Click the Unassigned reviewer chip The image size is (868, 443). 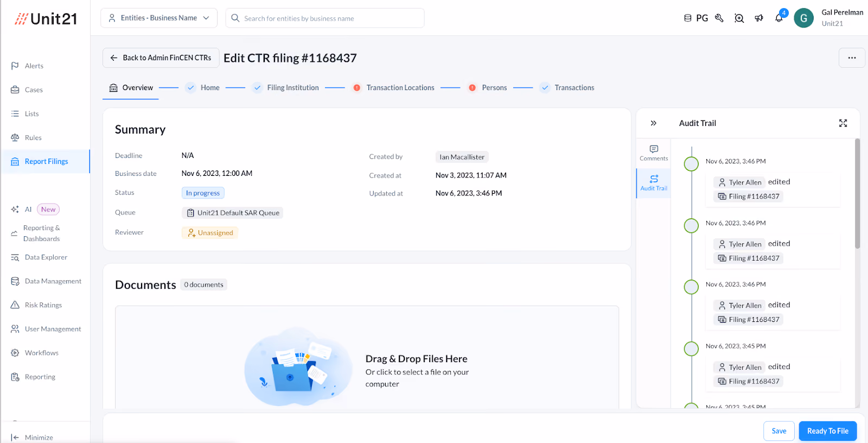tap(210, 233)
